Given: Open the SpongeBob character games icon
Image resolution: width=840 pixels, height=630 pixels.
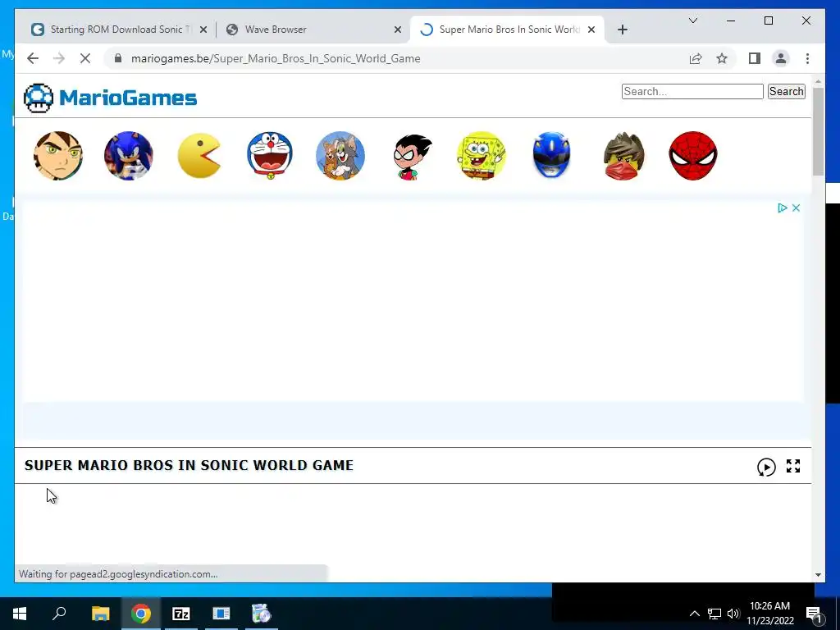Looking at the screenshot, I should coord(481,155).
